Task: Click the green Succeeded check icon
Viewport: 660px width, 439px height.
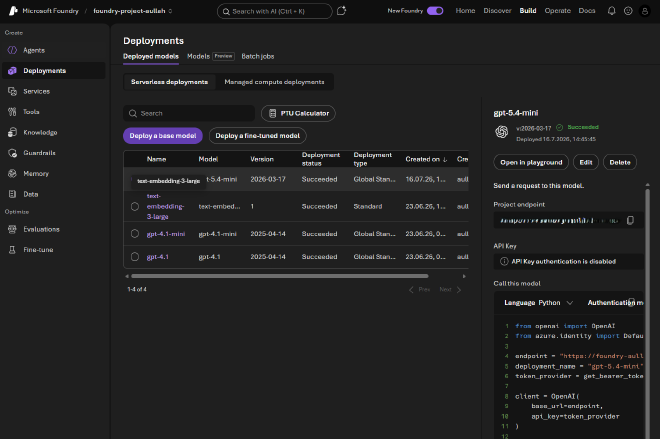Action: pyautogui.click(x=559, y=127)
